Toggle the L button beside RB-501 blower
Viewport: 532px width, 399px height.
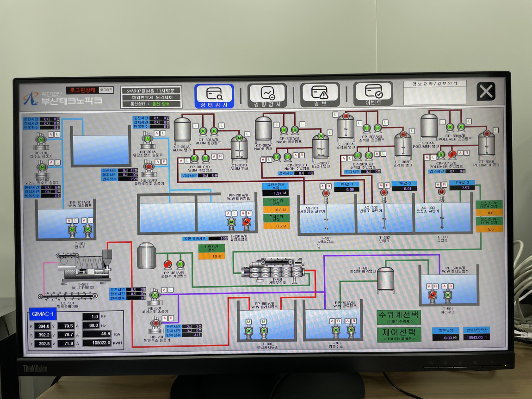tap(170, 290)
